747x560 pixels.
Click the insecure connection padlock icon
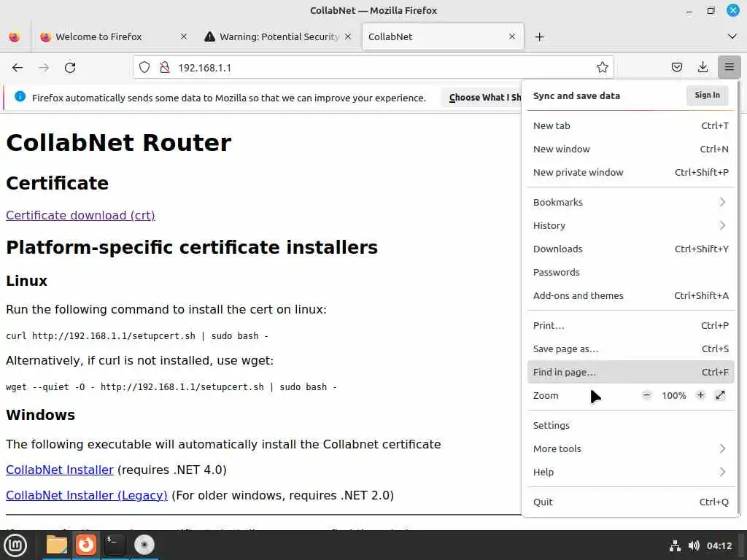(165, 68)
